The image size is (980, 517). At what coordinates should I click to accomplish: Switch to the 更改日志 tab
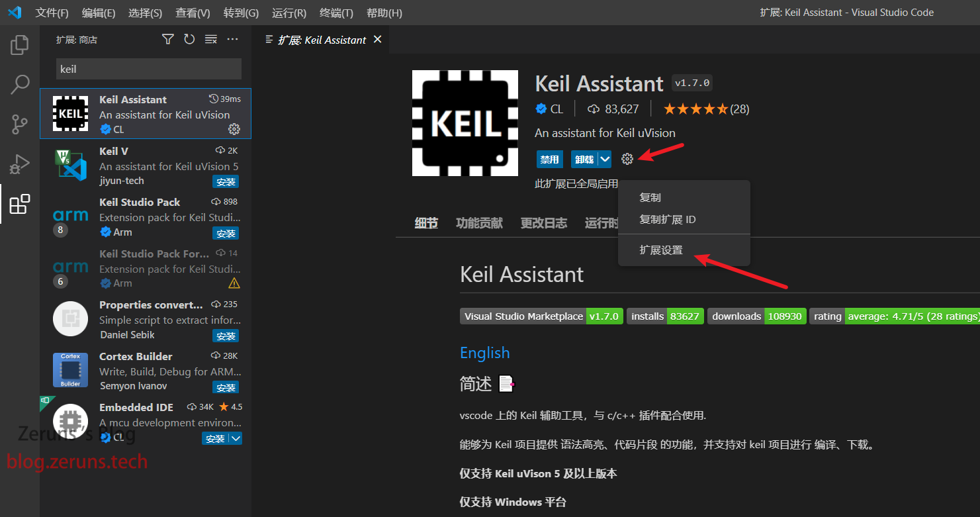[543, 223]
